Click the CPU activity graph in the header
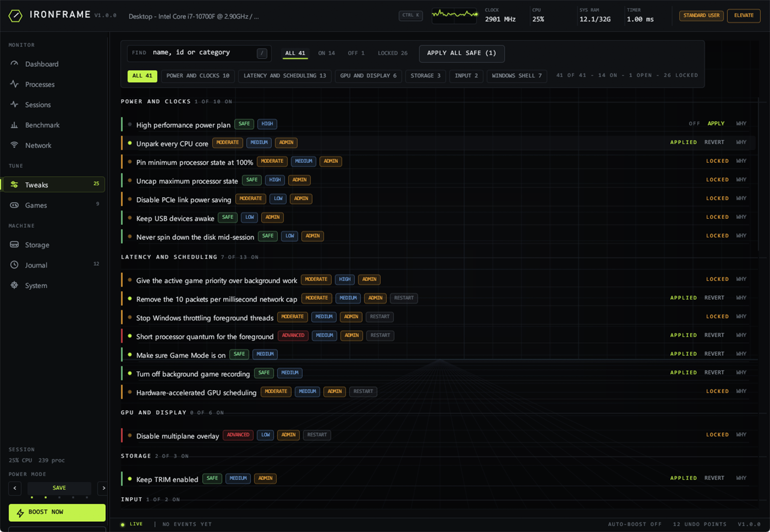Screen dimensions: 770x532 454,15
